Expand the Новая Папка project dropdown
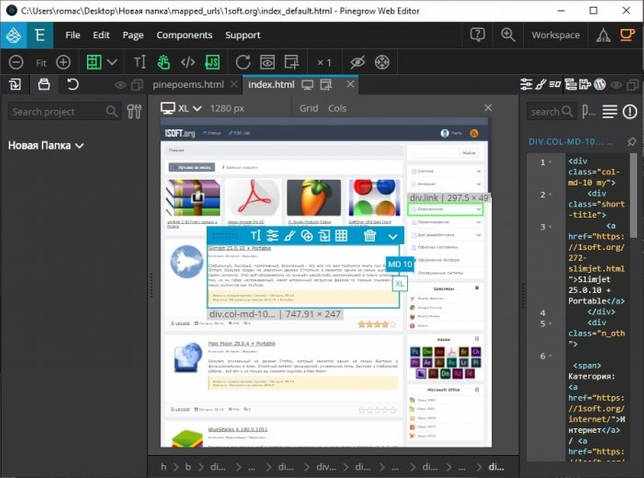Viewport: 644px width, 478px height. tap(46, 145)
